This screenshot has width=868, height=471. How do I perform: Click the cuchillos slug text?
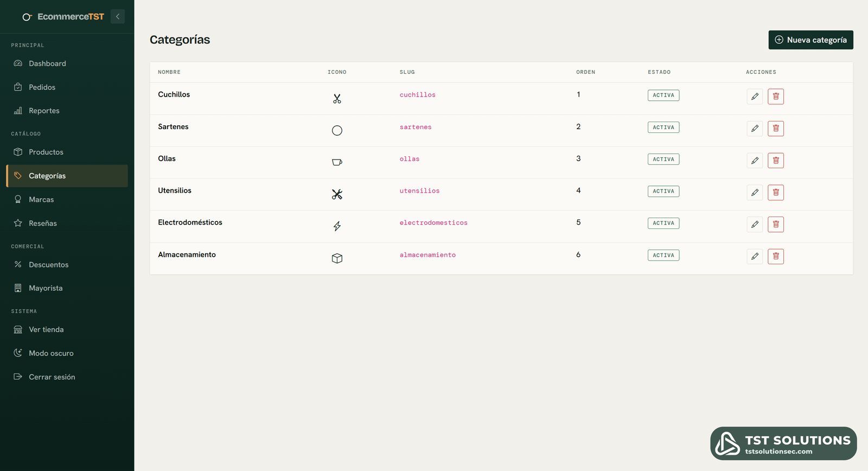click(418, 95)
